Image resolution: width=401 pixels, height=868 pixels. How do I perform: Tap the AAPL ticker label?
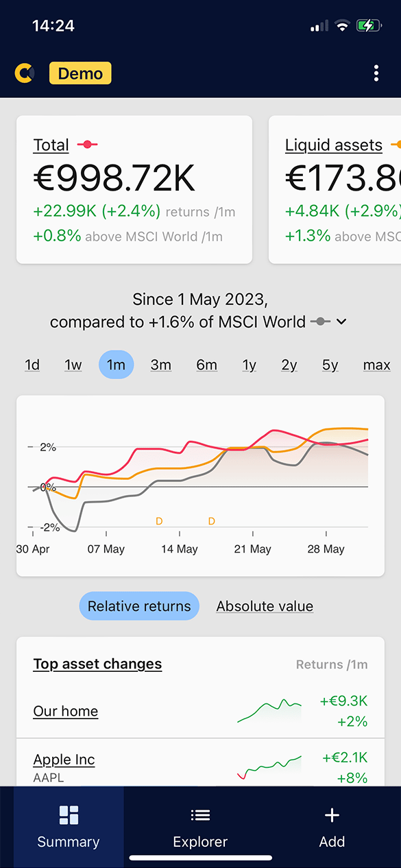(48, 777)
